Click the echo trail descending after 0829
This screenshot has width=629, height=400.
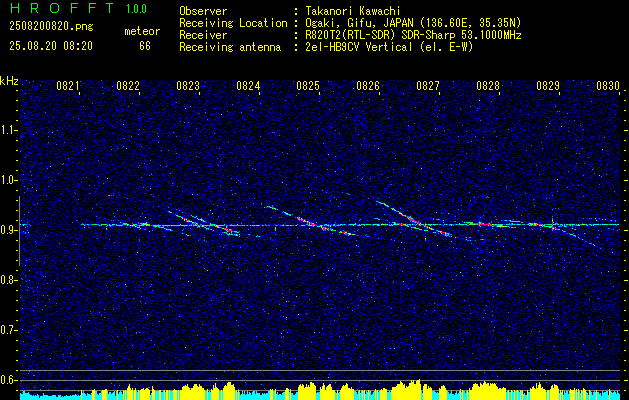point(578,238)
